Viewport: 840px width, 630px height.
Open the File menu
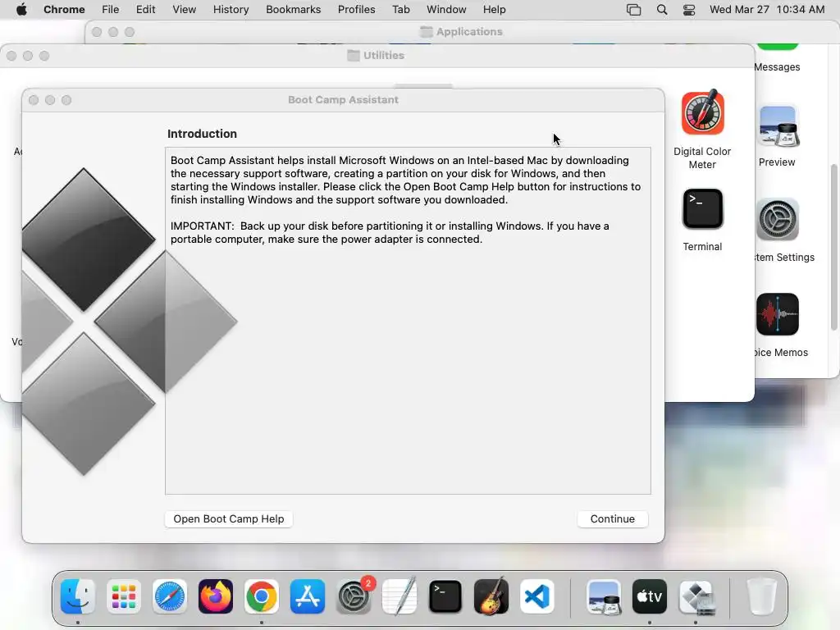coord(111,10)
